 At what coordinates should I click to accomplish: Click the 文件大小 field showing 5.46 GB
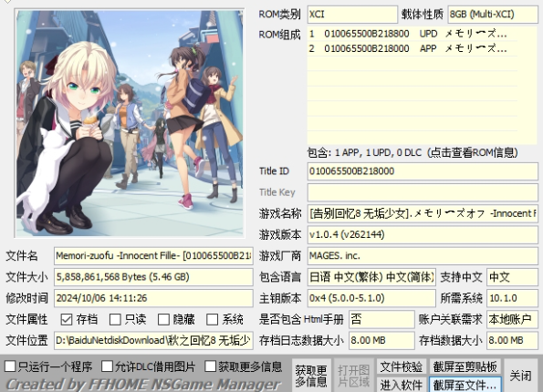coord(153,277)
